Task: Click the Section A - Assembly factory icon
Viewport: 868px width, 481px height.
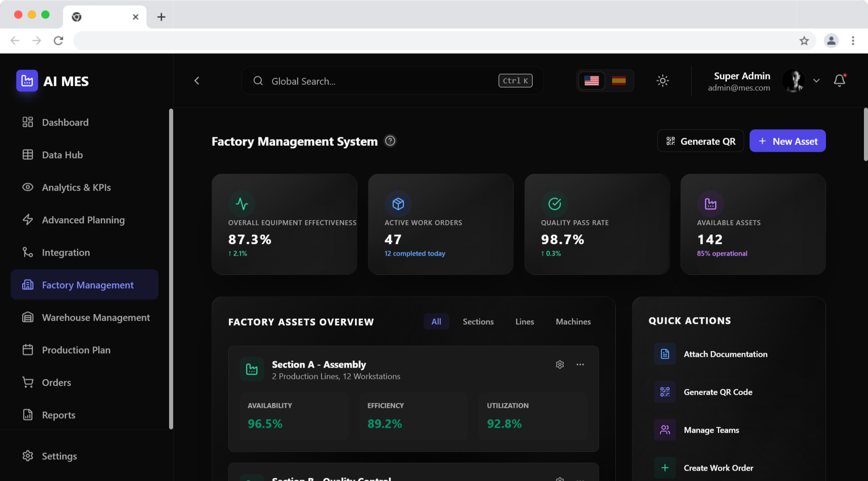Action: pos(252,369)
